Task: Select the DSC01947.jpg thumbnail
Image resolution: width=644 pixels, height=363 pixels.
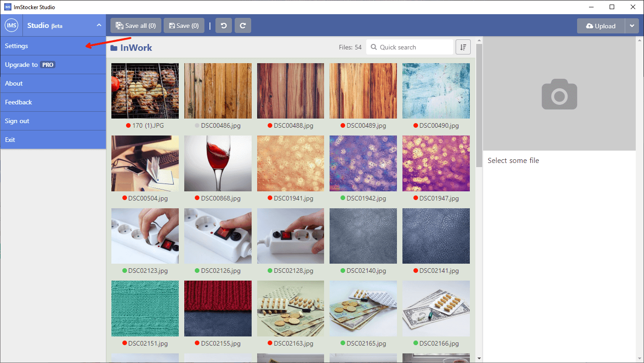Action: pos(436,163)
